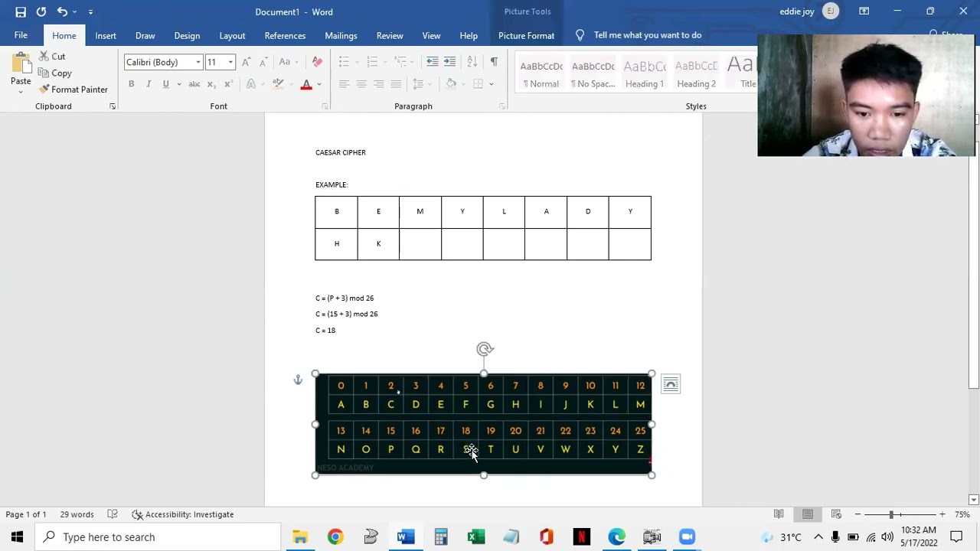The image size is (980, 551).
Task: Open the Review tab
Action: point(390,35)
